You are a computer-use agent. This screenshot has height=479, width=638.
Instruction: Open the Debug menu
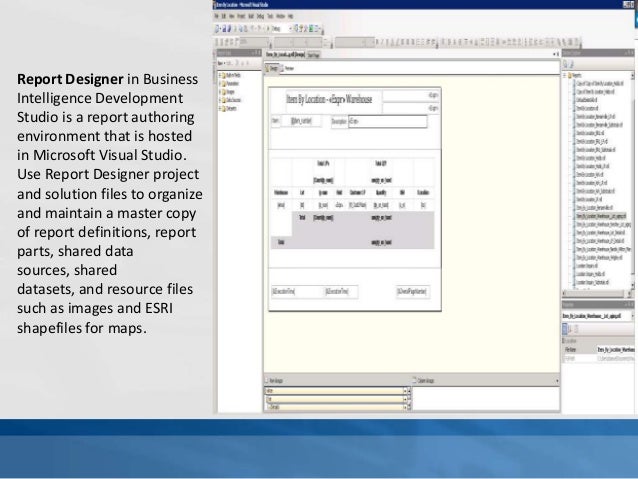click(x=260, y=16)
